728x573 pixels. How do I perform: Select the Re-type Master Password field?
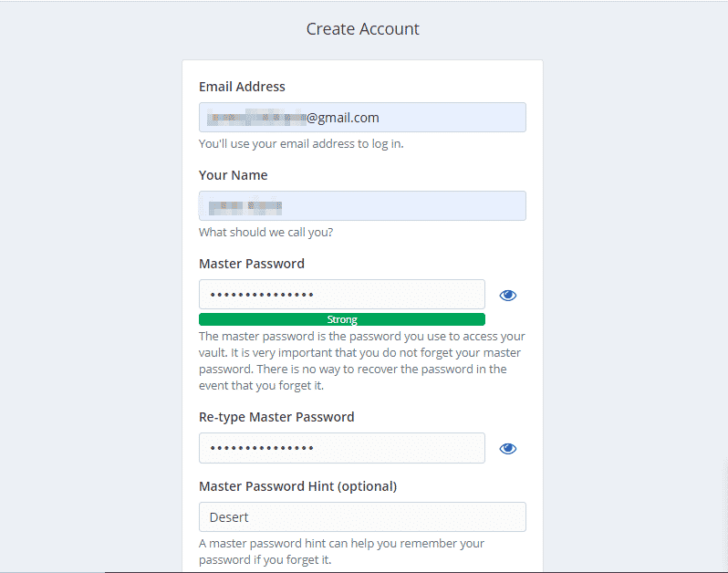(342, 448)
